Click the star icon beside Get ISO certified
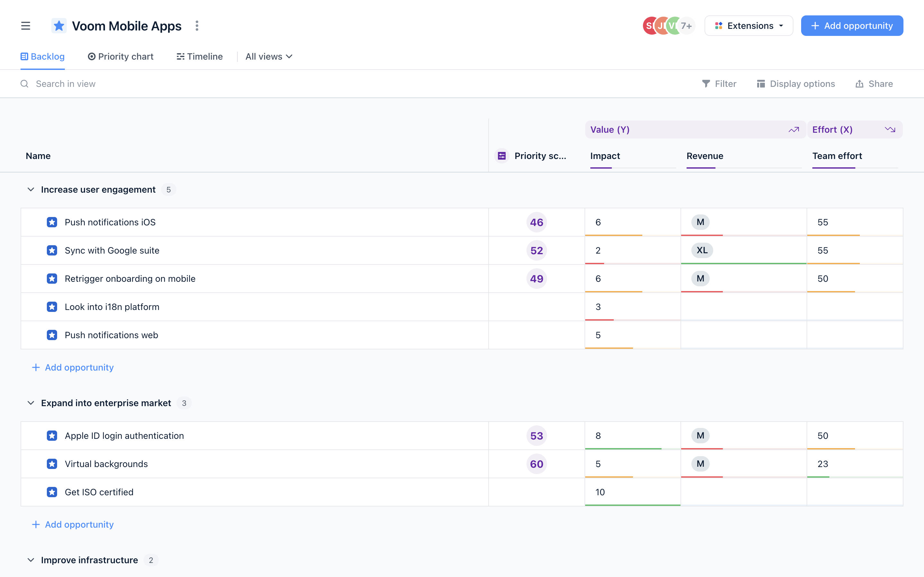Image resolution: width=924 pixels, height=577 pixels. tap(52, 492)
